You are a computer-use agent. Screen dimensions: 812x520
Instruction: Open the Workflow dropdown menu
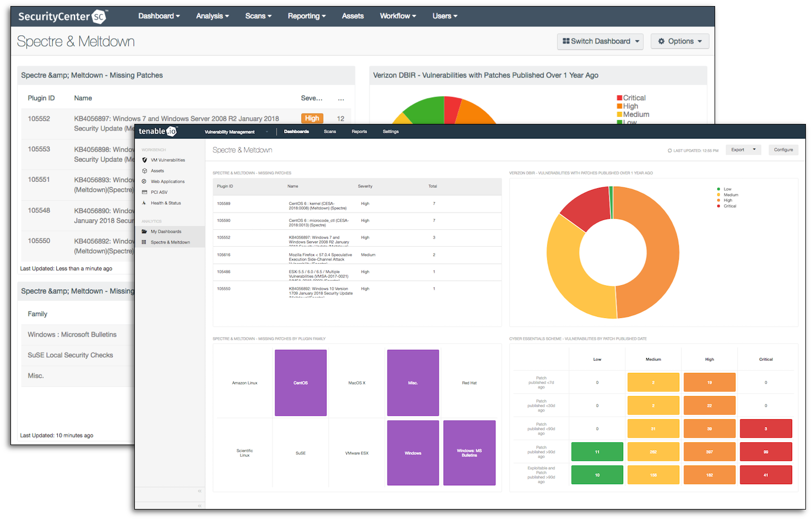(398, 16)
